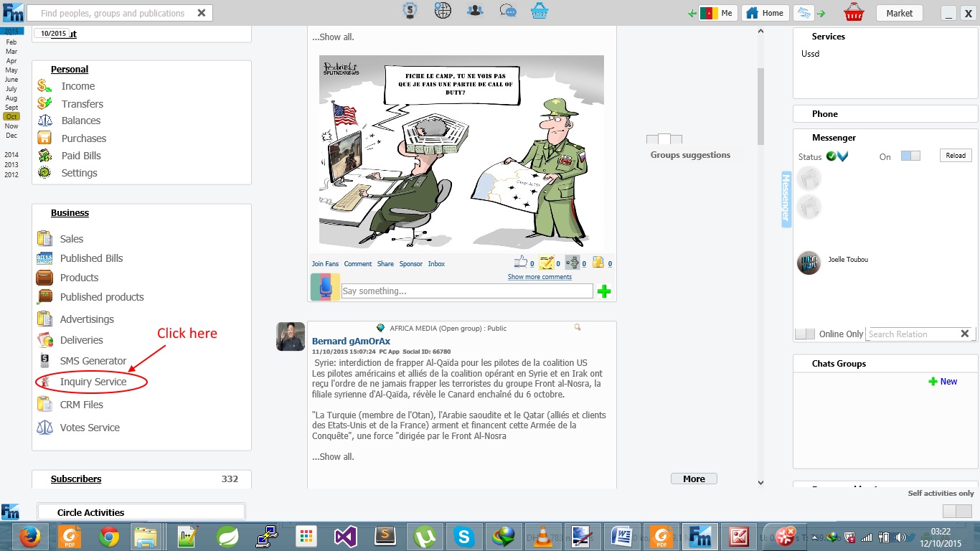Click the Search Relation field
This screenshot has width=980, height=551.
click(x=913, y=334)
